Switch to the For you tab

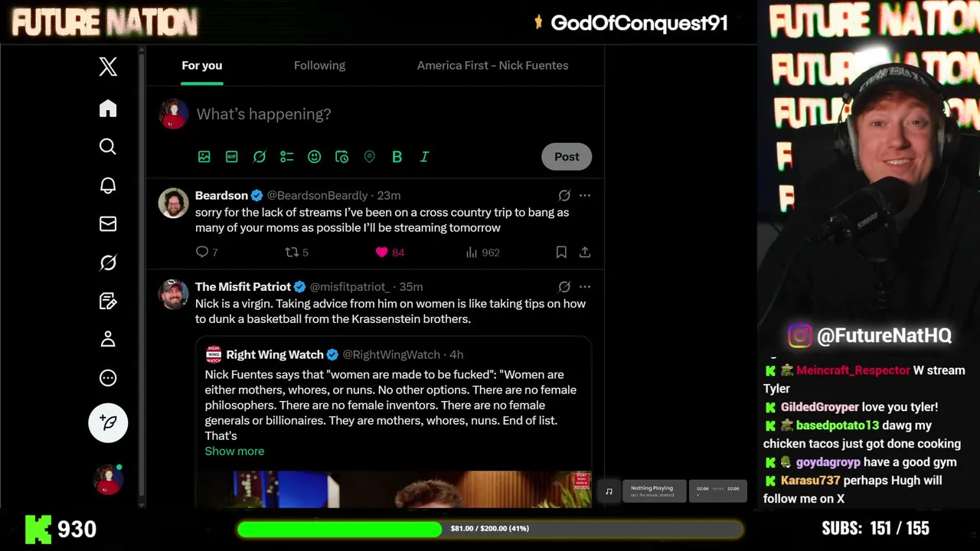pos(202,65)
